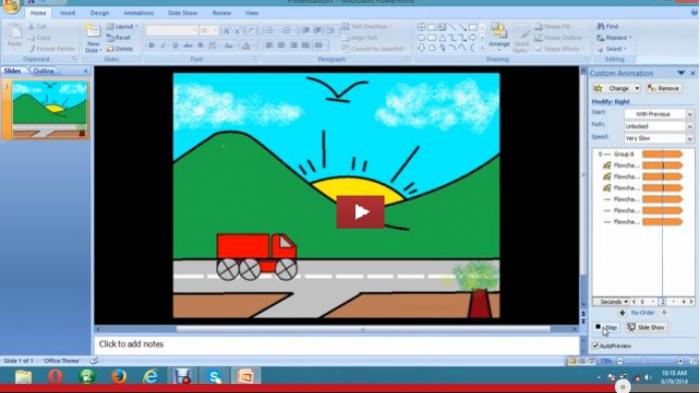Toggle align text left
Viewport: 700px width, 393px height.
coord(269,46)
